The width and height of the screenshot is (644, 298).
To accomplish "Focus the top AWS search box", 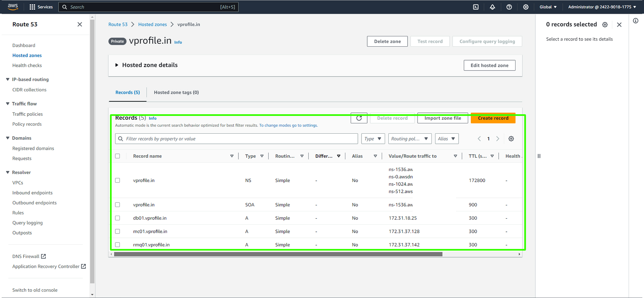I will pyautogui.click(x=148, y=7).
